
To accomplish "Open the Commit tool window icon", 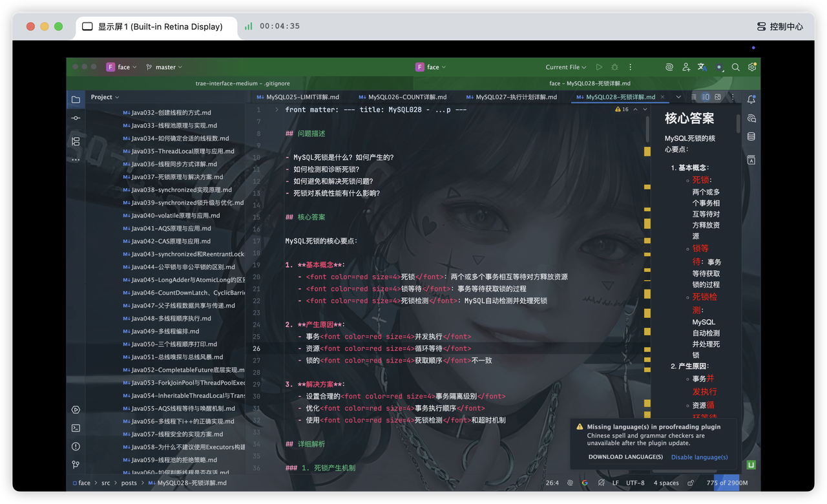I will (x=76, y=118).
